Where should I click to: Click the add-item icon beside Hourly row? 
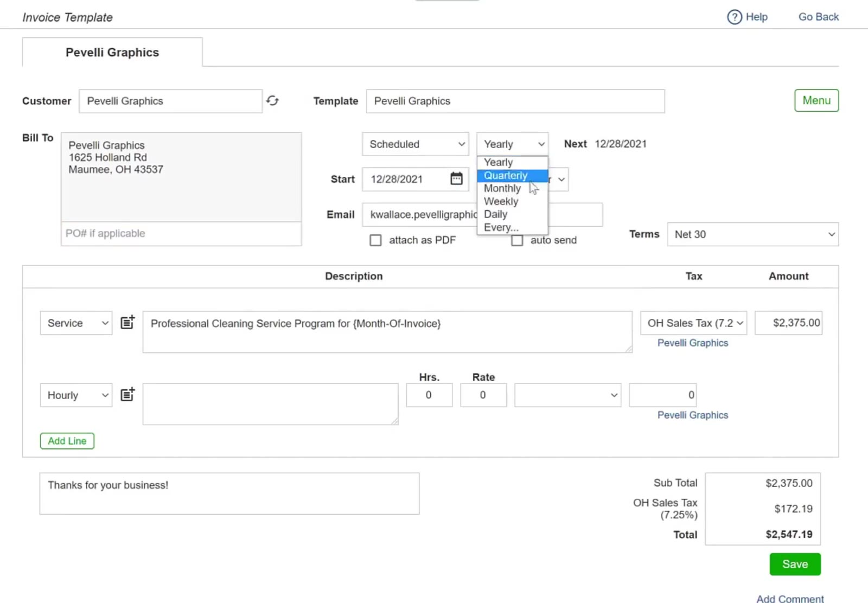pos(127,394)
